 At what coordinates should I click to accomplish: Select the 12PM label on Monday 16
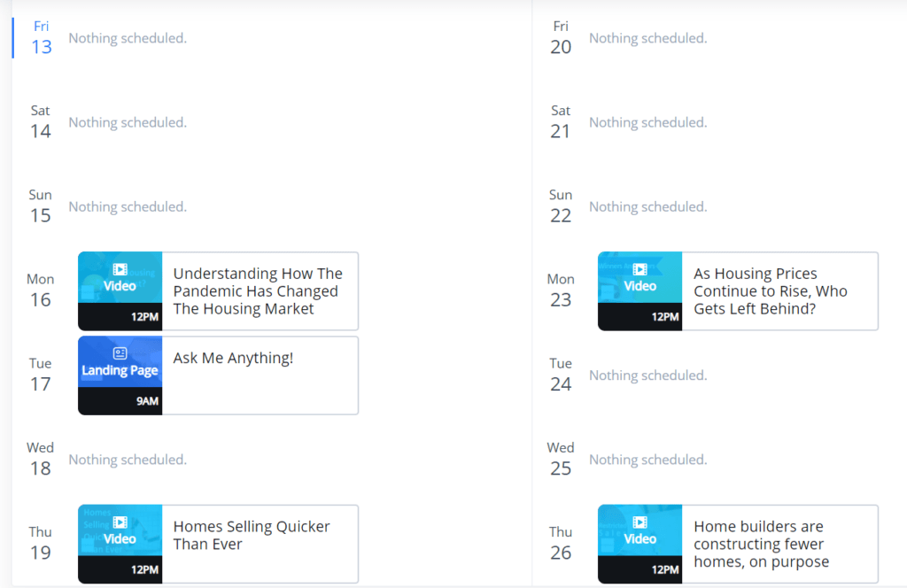(144, 316)
